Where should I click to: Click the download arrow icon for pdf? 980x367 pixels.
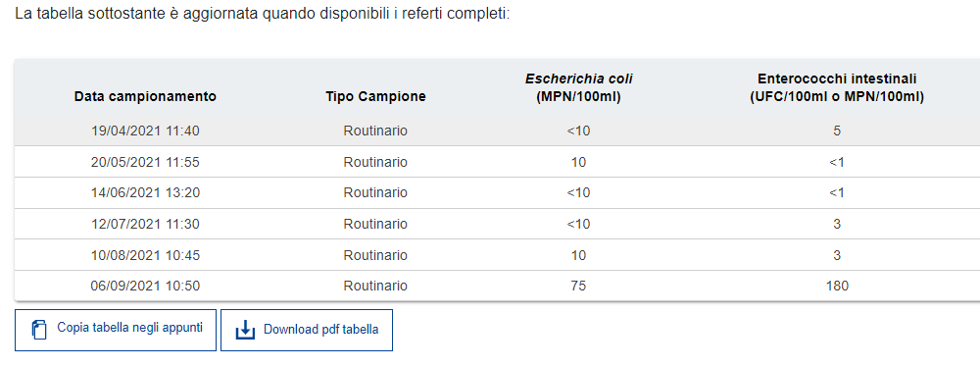click(x=246, y=330)
